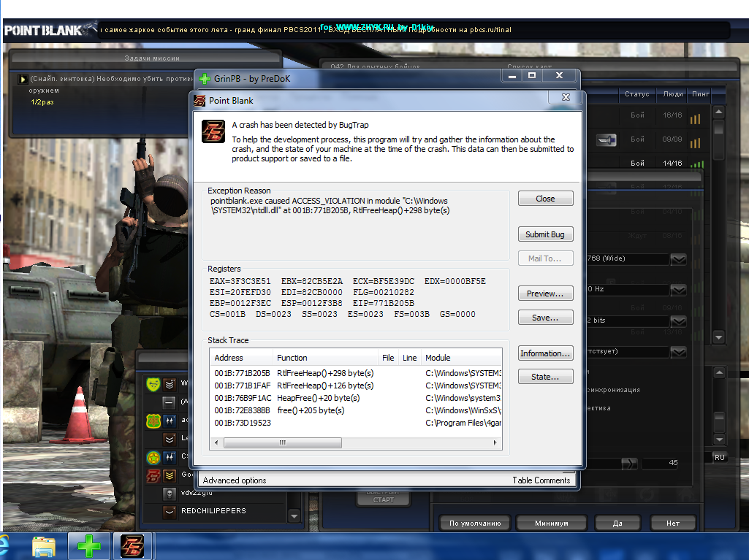Click the Save... button
Screen dimensions: 749x560
(x=546, y=318)
